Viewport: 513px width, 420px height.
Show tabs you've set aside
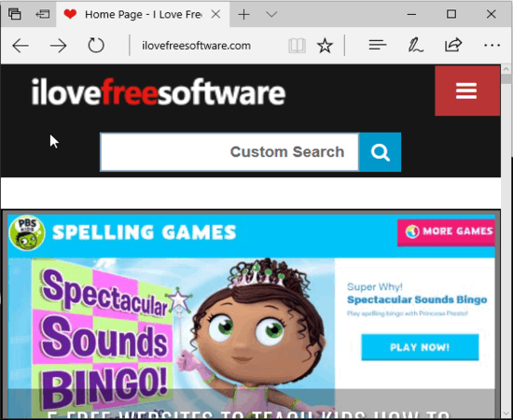pyautogui.click(x=15, y=14)
